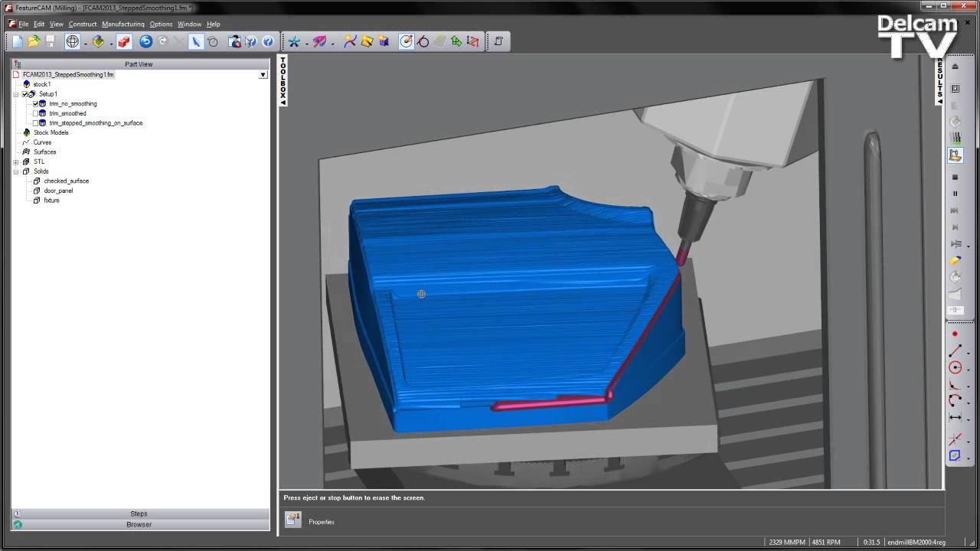Toggle the Setup1 checkbox
The height and width of the screenshot is (551, 980).
click(x=24, y=94)
